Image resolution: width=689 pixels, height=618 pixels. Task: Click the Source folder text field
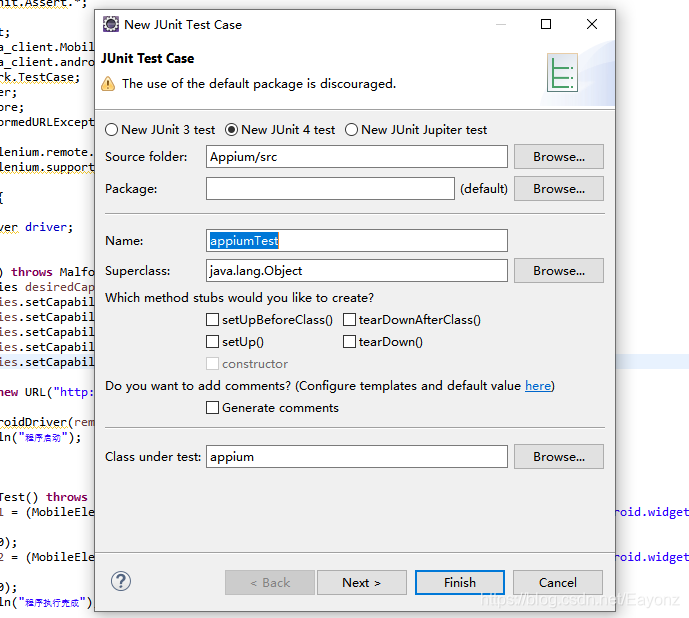[x=357, y=156]
